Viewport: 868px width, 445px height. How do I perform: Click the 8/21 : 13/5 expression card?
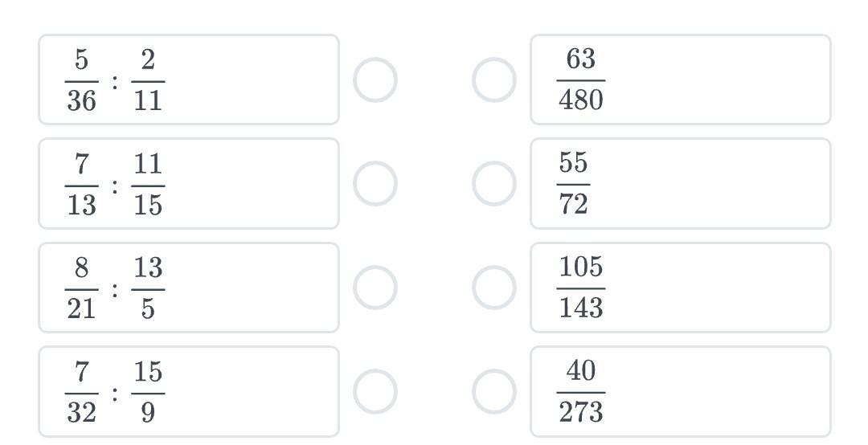(189, 288)
